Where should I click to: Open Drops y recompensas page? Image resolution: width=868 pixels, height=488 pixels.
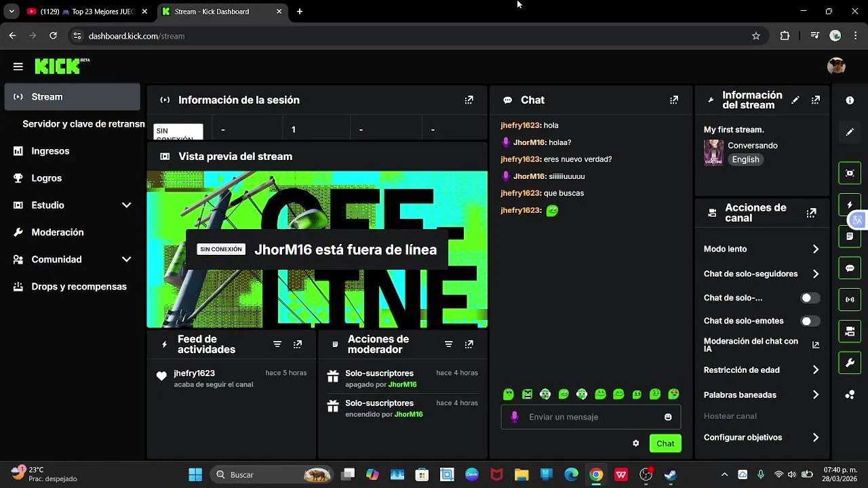pos(72,287)
